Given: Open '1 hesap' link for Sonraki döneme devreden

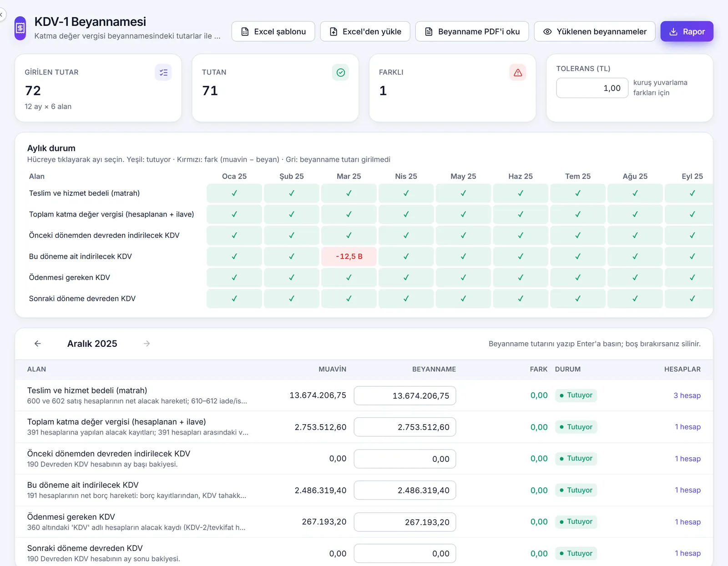Looking at the screenshot, I should (x=688, y=553).
